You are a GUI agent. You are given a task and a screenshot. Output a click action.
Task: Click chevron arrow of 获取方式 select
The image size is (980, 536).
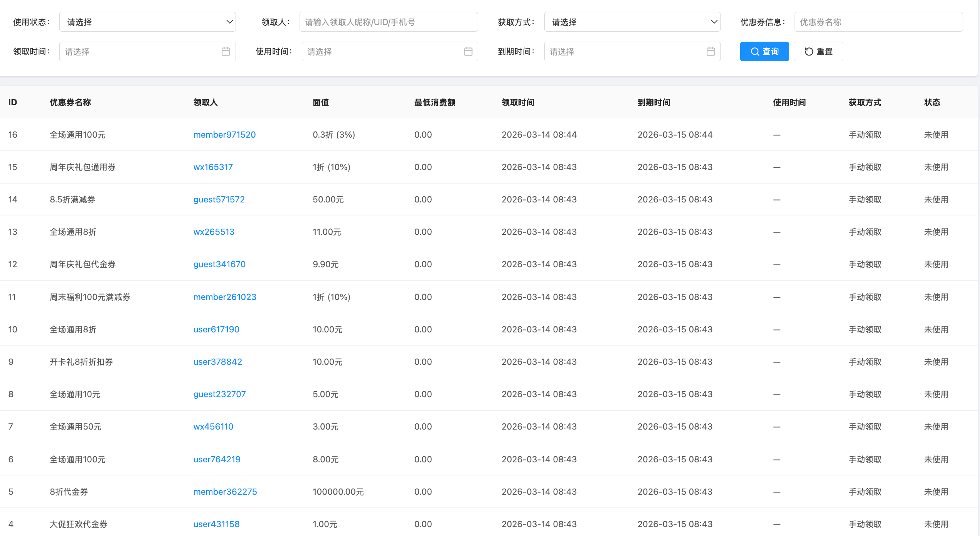click(x=714, y=22)
